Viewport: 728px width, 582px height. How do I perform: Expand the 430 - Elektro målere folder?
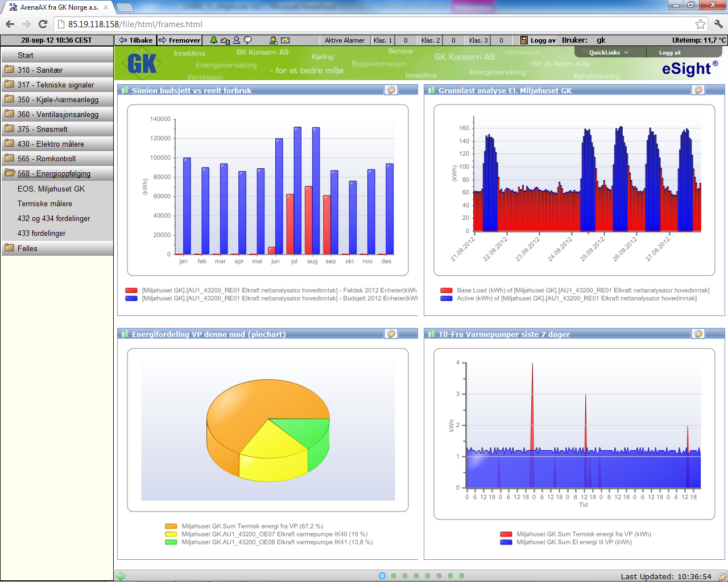click(57, 144)
